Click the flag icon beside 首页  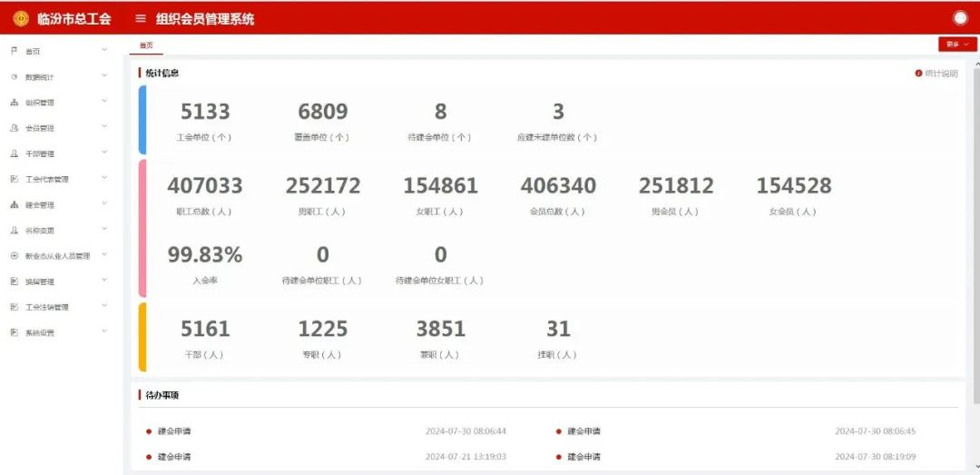15,51
